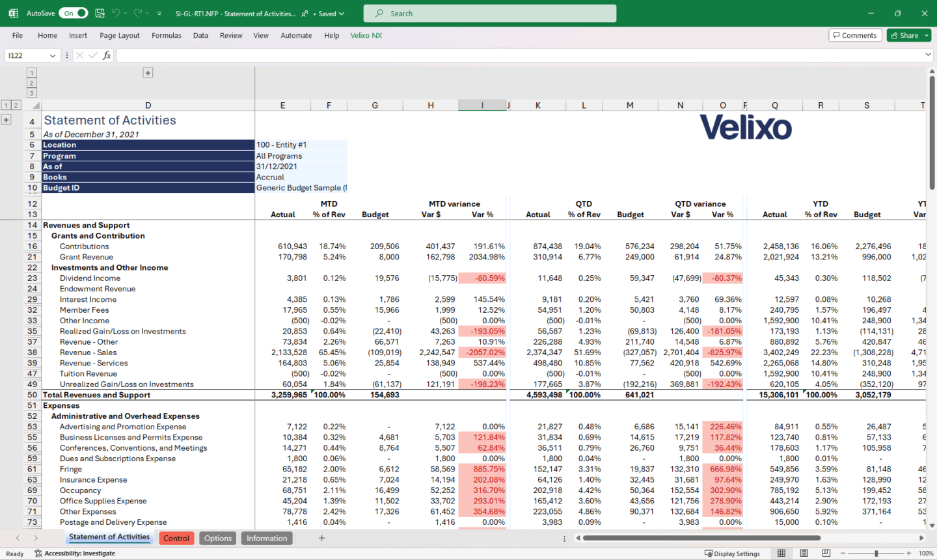Open the Save icon next to AutoSave
Image resolution: width=937 pixels, height=560 pixels.
(x=100, y=13)
